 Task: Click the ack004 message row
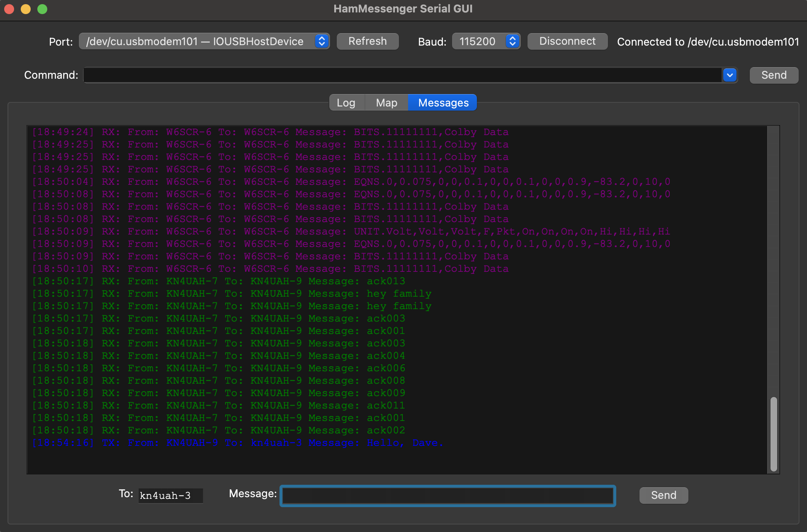(x=219, y=355)
